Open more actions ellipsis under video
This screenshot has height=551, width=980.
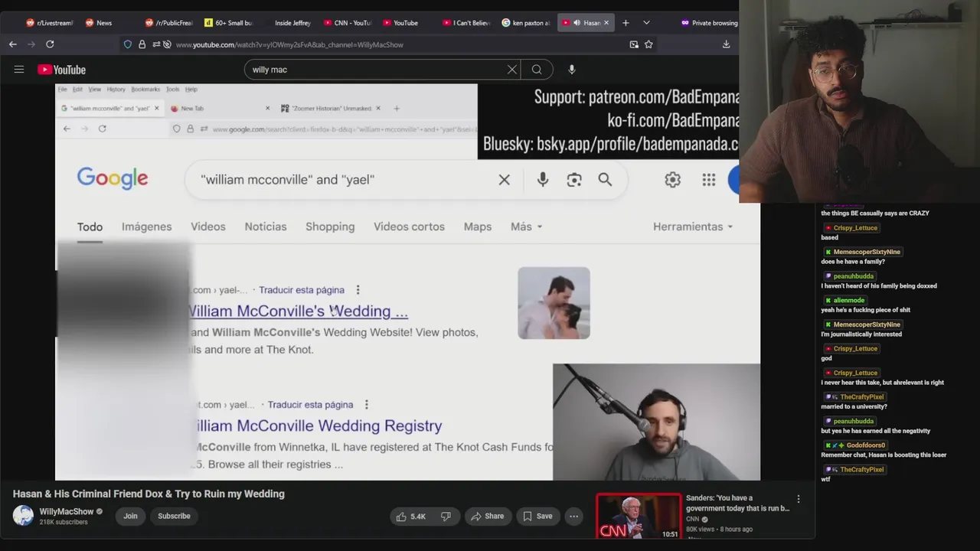[x=573, y=517]
